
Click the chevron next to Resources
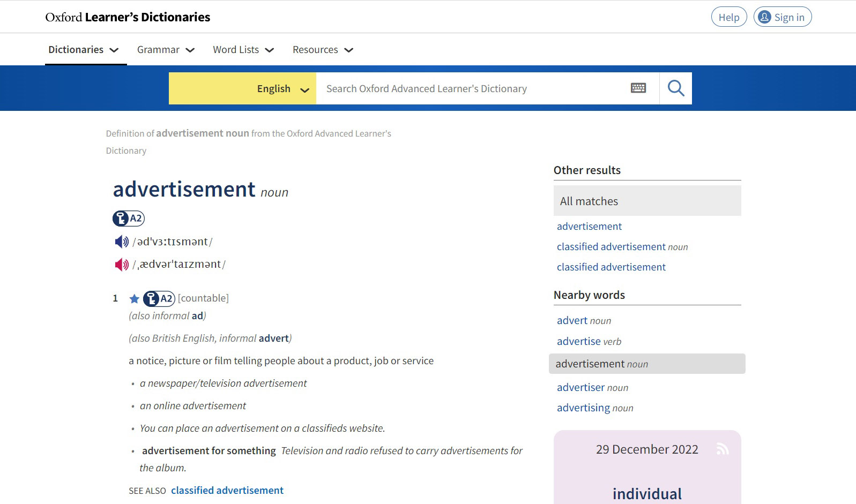coord(349,50)
